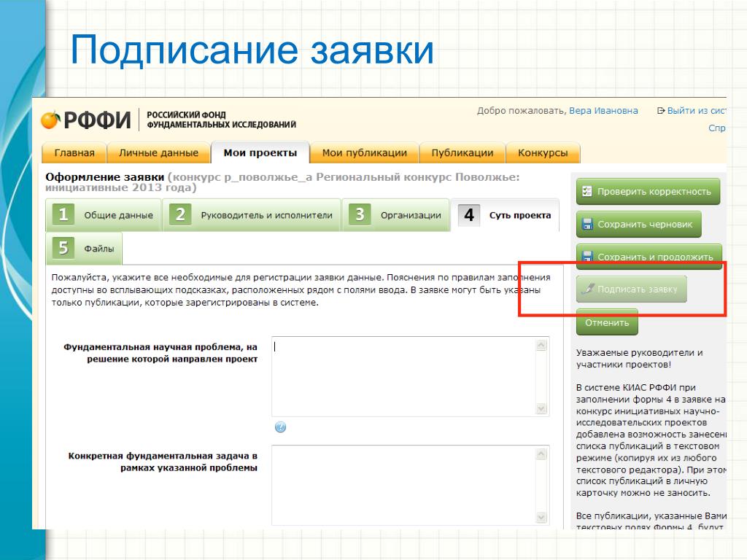
Task: Click the Уважаемые руководители и участники text
Action: pos(639,359)
